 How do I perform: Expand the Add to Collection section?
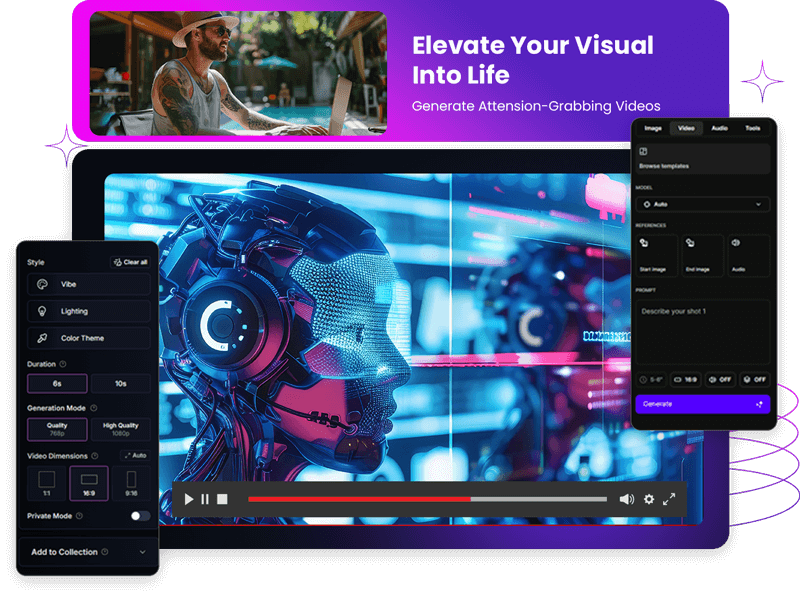tap(88, 552)
